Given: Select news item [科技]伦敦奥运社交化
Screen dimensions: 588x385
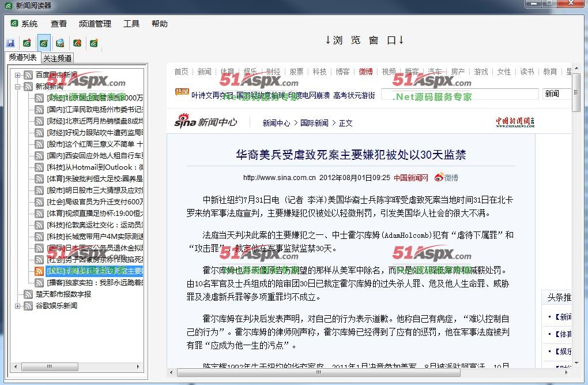Looking at the screenshot, I should pos(95,225).
